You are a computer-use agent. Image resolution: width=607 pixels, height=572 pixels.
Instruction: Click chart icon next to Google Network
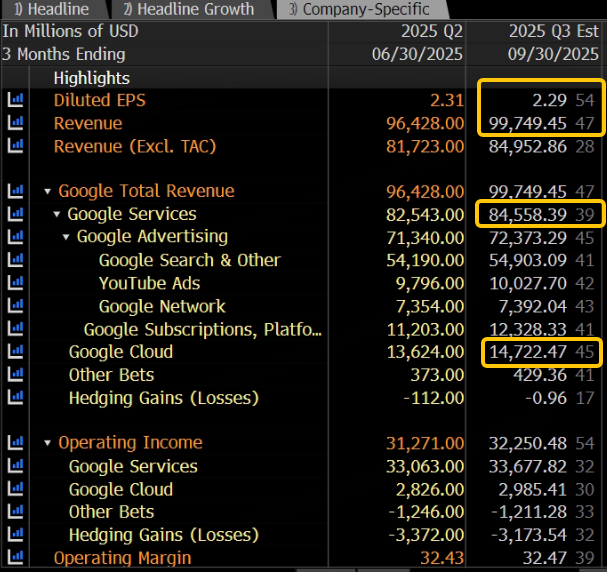(x=15, y=305)
